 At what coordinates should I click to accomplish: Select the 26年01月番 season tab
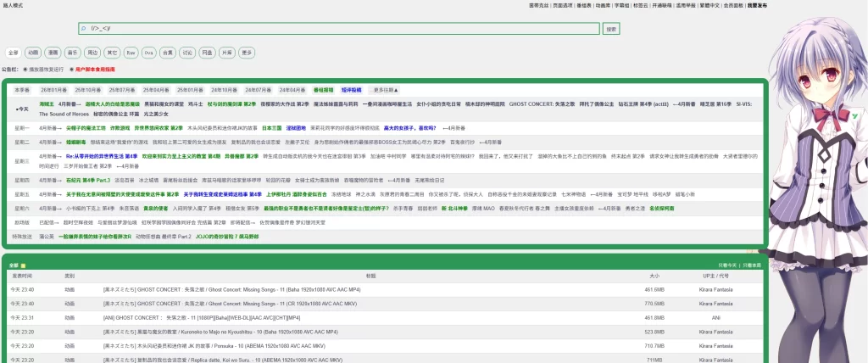[53, 90]
